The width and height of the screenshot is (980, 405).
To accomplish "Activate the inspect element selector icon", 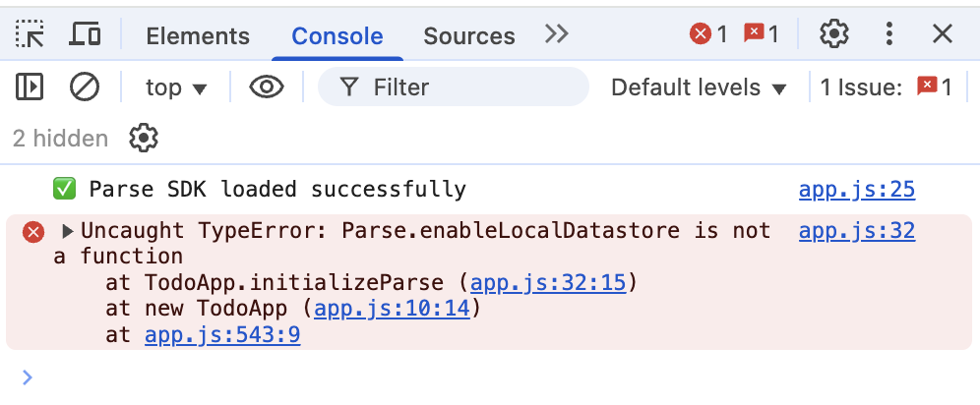I will pyautogui.click(x=30, y=33).
